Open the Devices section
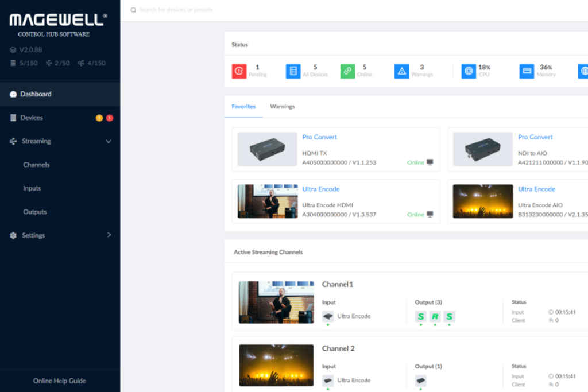The image size is (588, 392). coord(60,118)
